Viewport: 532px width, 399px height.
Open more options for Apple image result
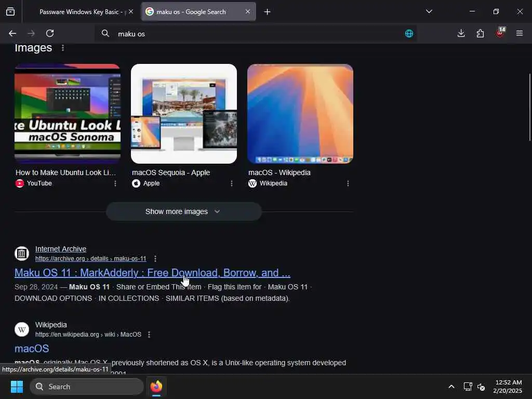point(232,183)
